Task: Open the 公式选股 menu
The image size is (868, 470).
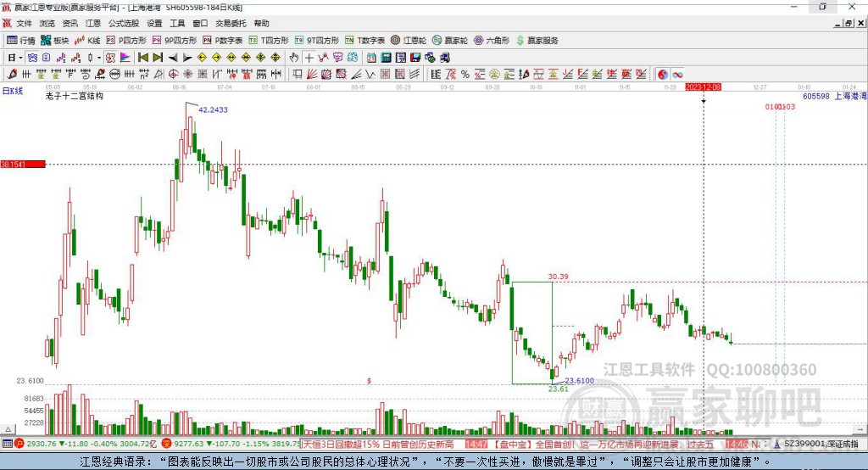Action: (124, 23)
